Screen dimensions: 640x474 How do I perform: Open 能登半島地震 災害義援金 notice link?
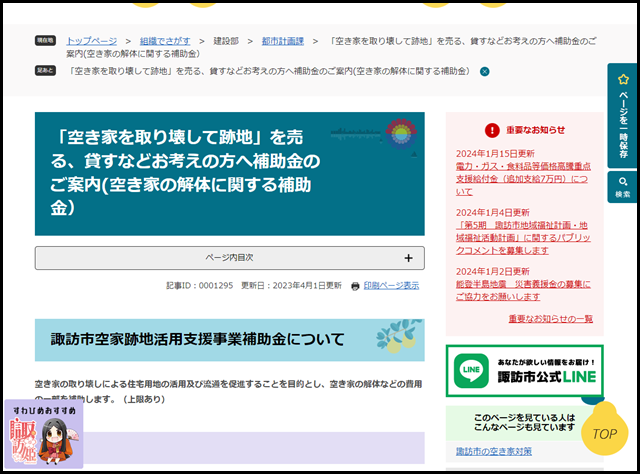[522, 290]
